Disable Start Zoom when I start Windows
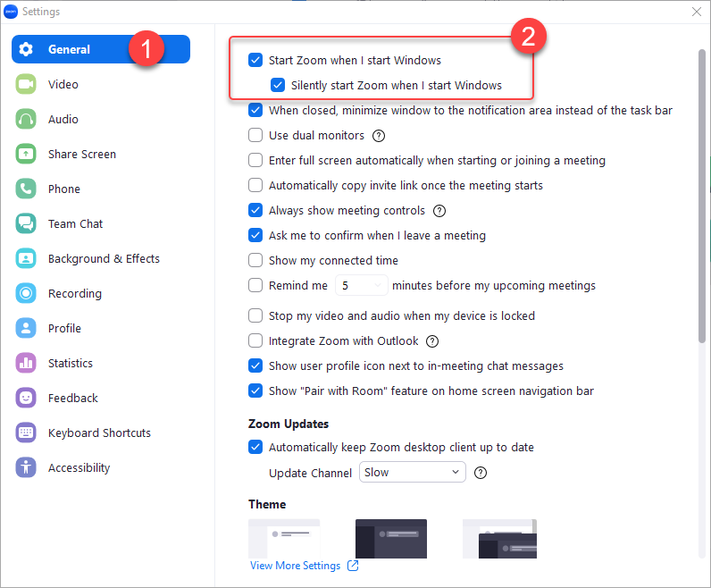 click(255, 61)
